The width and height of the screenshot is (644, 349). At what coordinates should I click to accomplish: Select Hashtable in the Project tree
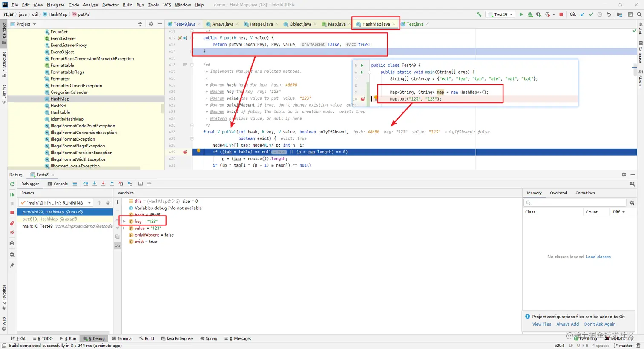pyautogui.click(x=60, y=112)
